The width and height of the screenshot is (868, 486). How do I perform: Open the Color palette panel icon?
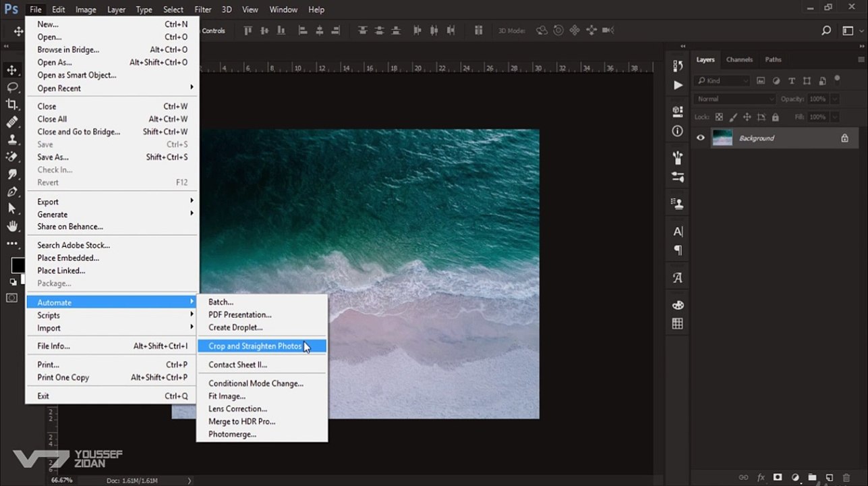678,305
